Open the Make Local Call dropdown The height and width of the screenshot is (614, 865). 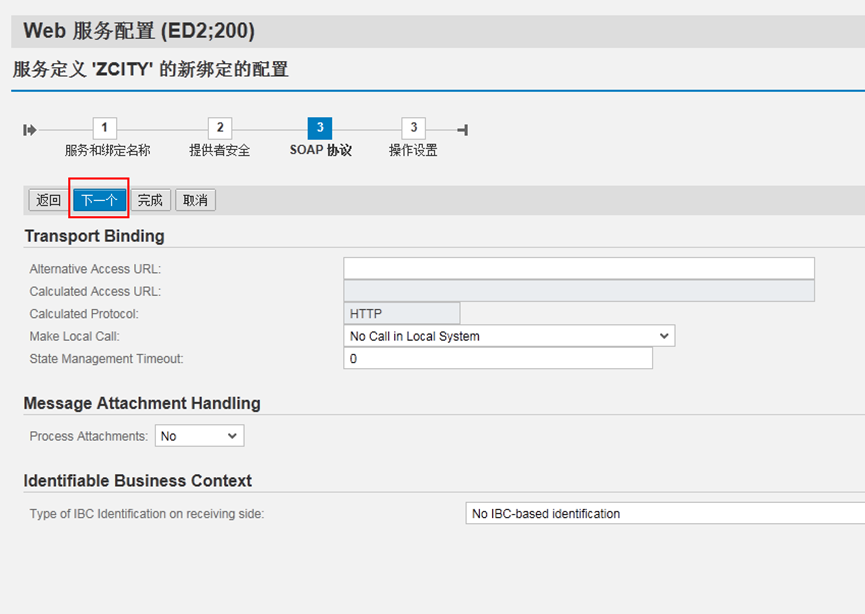point(509,336)
